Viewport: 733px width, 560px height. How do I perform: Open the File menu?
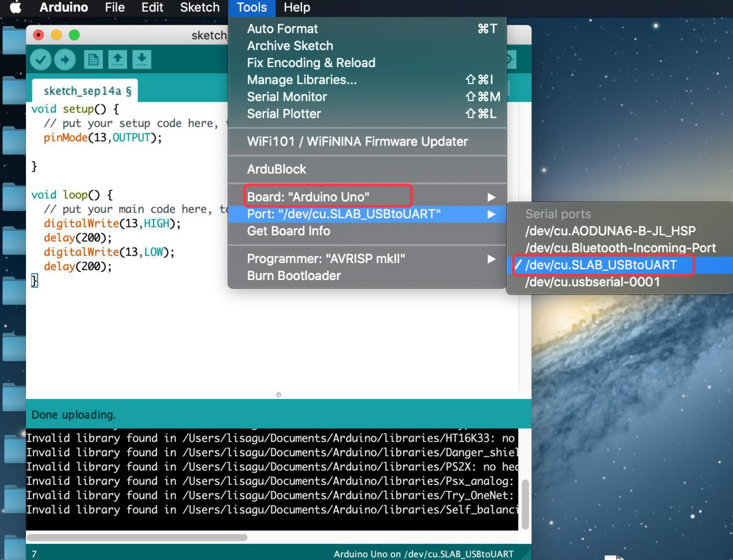(x=115, y=8)
